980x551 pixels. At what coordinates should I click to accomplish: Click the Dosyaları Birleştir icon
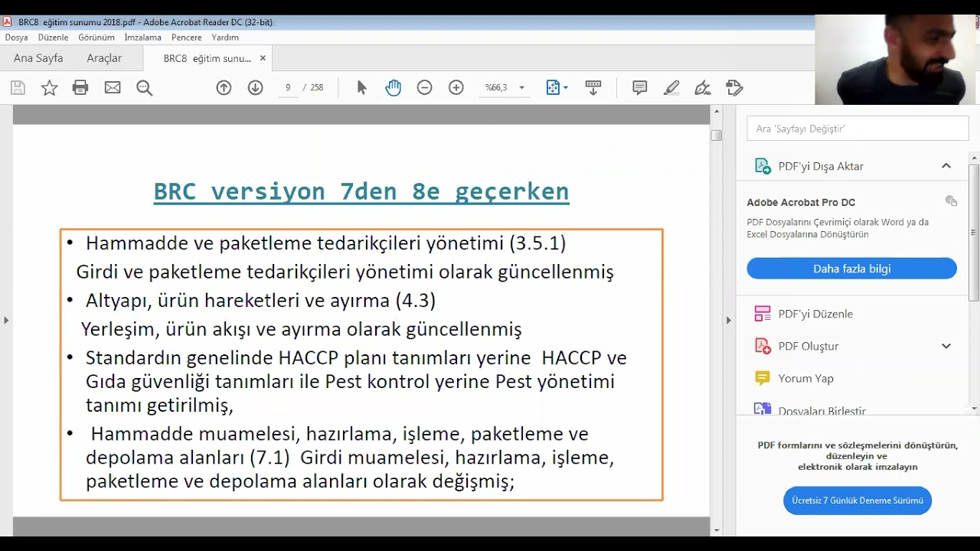click(x=763, y=409)
